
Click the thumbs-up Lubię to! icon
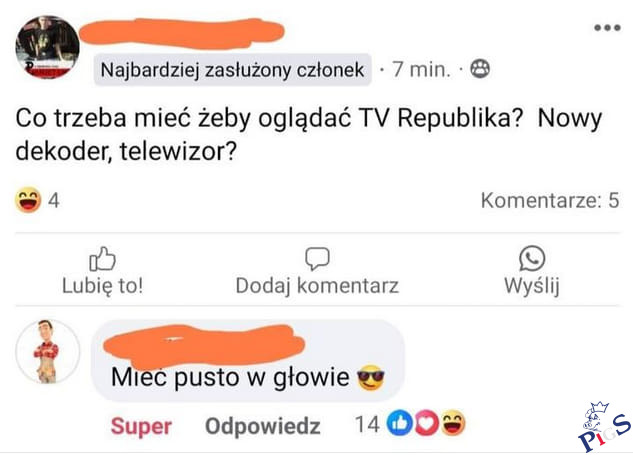102,258
